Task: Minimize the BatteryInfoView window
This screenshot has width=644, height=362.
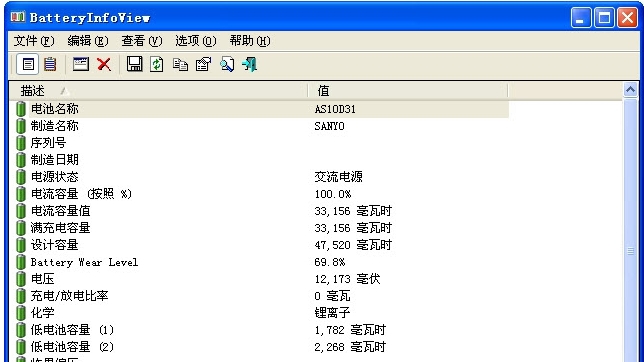Action: pos(581,18)
